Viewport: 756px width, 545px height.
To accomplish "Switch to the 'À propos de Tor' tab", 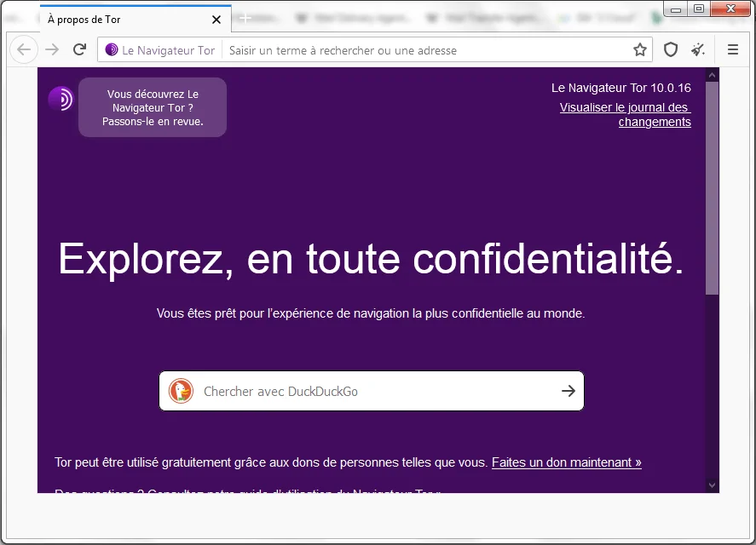I will coord(119,19).
